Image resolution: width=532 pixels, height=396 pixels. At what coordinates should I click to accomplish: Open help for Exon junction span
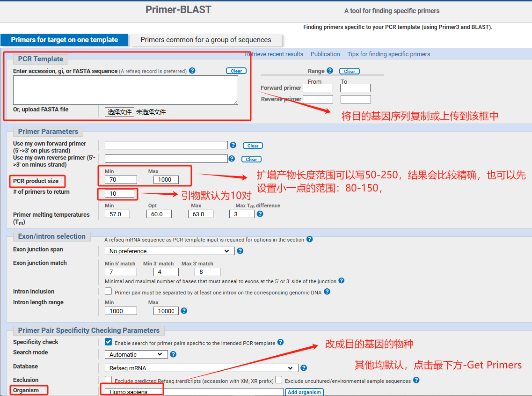tap(240, 251)
